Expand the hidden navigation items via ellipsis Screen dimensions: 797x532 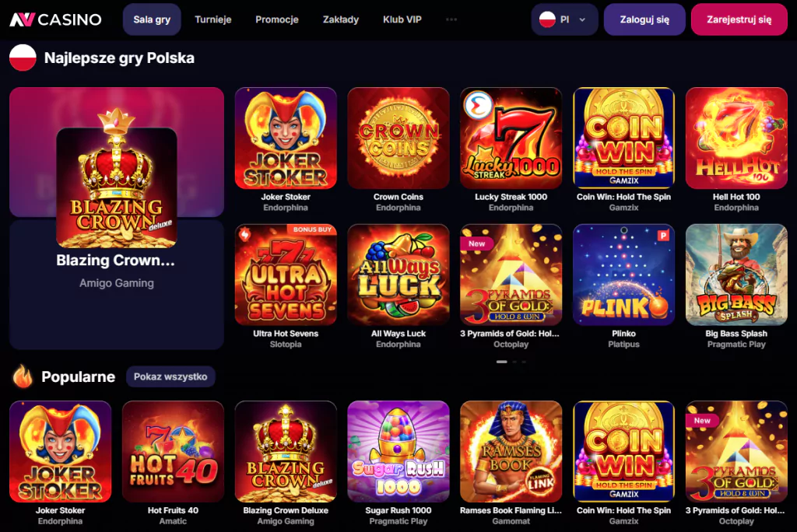[452, 19]
